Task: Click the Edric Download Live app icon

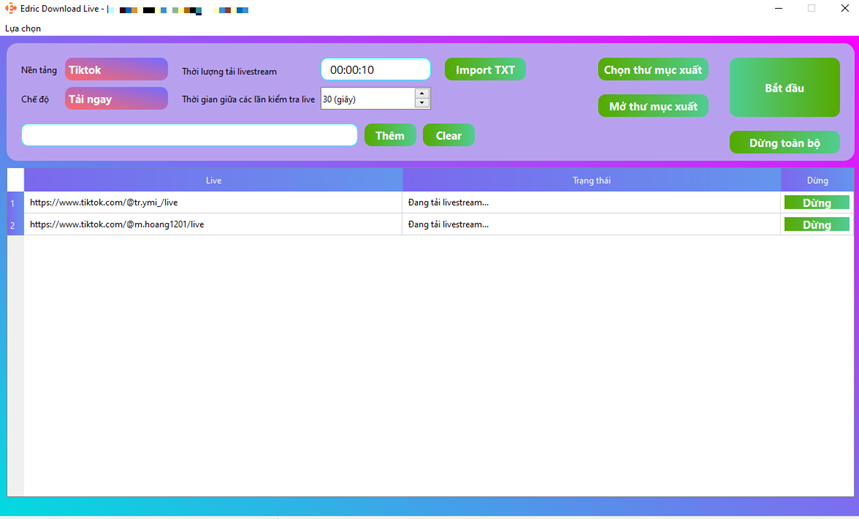Action: [11, 9]
